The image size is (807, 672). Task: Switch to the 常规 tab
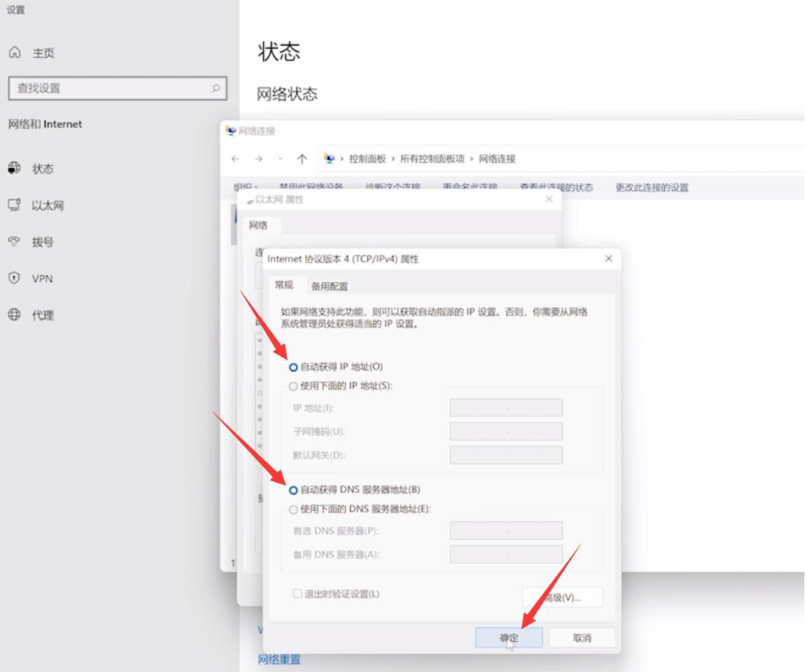pos(283,285)
